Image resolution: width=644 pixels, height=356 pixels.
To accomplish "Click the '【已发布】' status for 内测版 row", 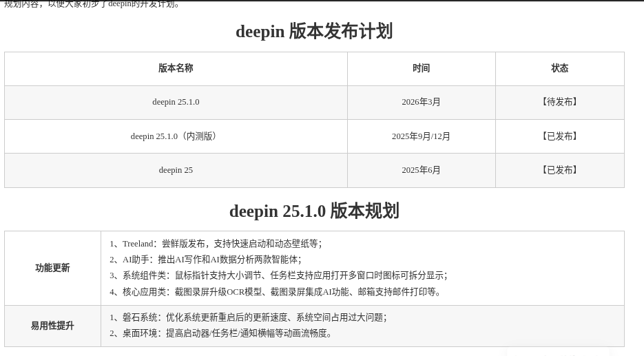I will click(x=560, y=136).
